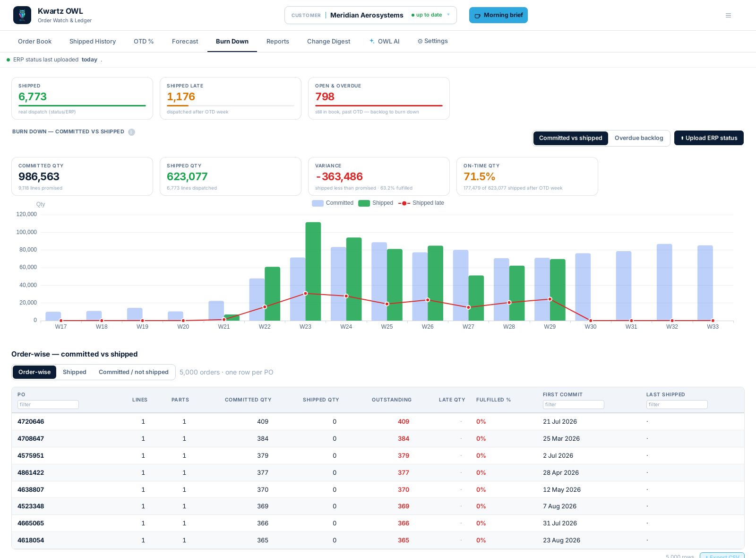Click PO 4720646 row
Screen dimensions: 756x558
point(378,422)
